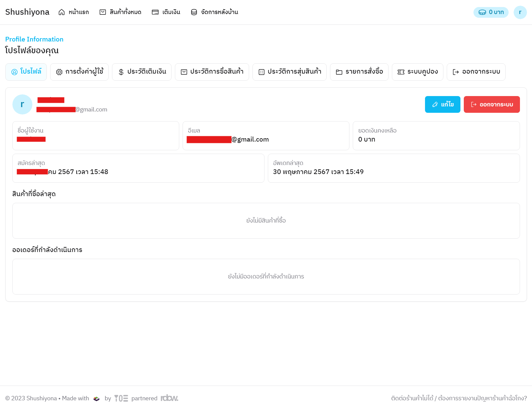This screenshot has width=532, height=411.
Task: Click the top-up credit card icon
Action: coord(155,12)
